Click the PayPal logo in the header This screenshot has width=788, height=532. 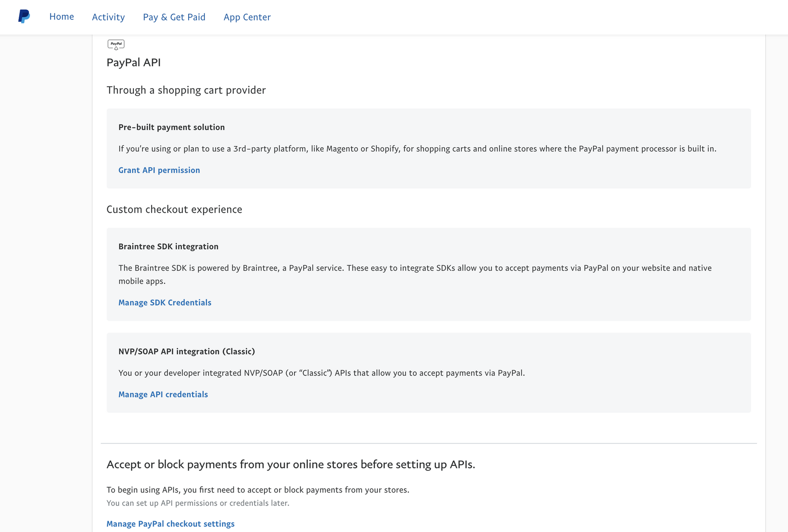[x=24, y=17]
